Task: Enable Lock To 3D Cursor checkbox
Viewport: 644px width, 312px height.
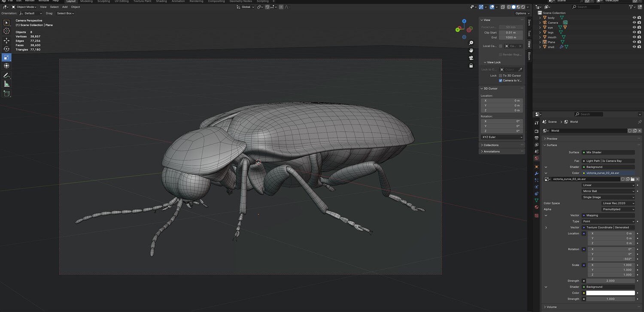Action: (501, 76)
